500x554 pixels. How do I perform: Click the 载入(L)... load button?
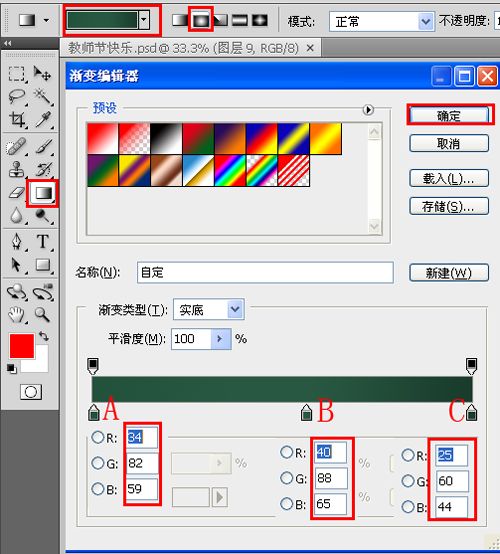click(x=449, y=178)
